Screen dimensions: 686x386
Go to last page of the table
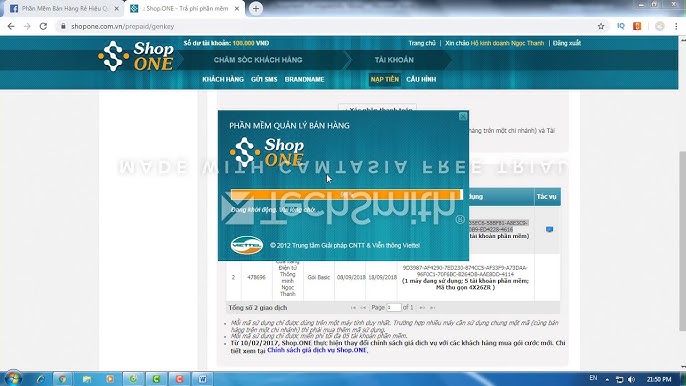pyautogui.click(x=433, y=308)
